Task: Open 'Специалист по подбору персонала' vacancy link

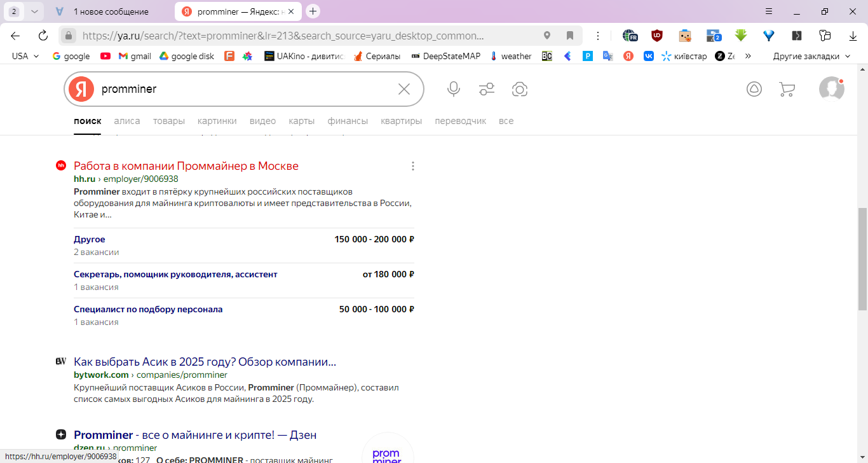Action: [x=148, y=309]
